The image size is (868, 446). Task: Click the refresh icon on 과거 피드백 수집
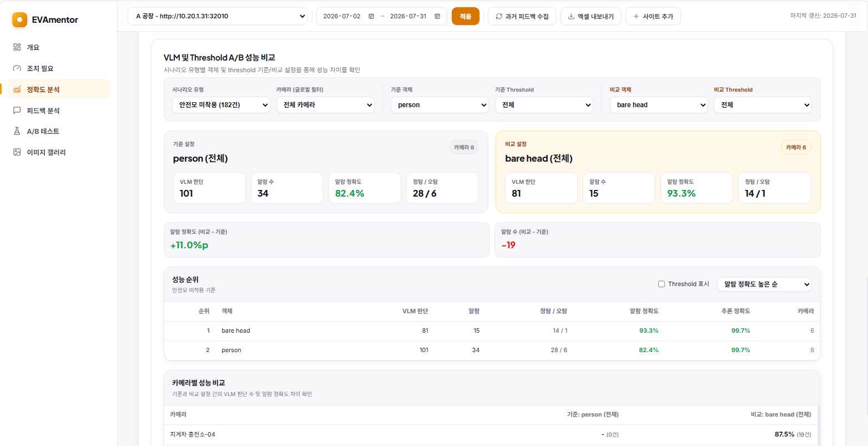(x=499, y=17)
